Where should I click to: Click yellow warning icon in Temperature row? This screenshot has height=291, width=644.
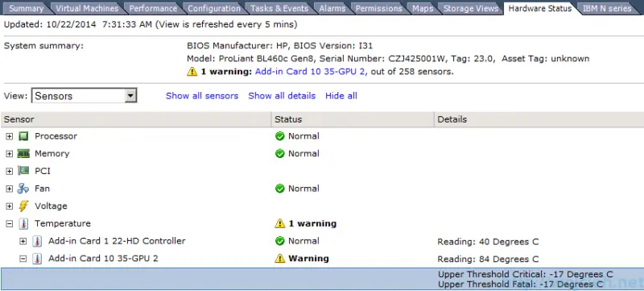(279, 223)
